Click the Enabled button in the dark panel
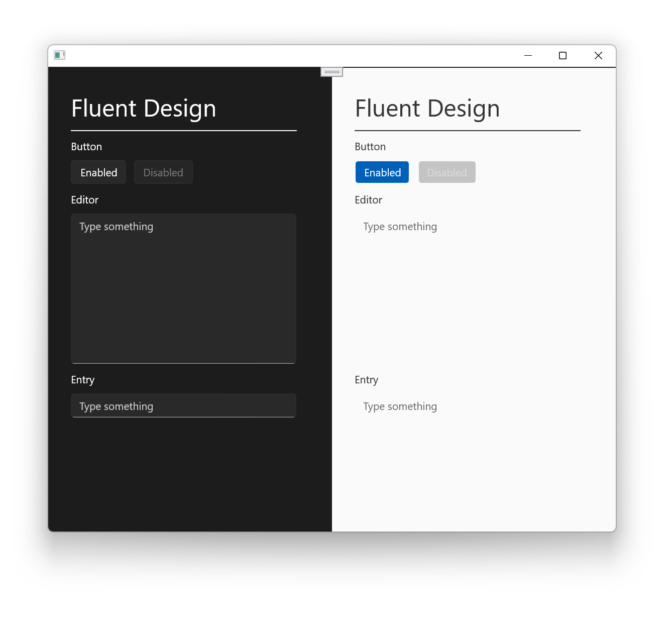Viewport: 672px width, 621px height. [98, 172]
